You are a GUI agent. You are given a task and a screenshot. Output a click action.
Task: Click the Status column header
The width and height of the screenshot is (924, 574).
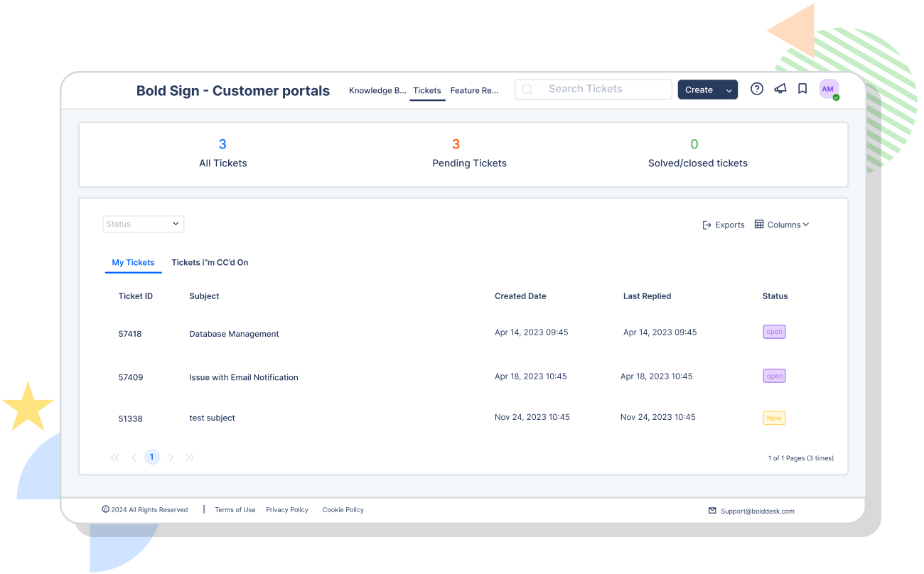(775, 296)
